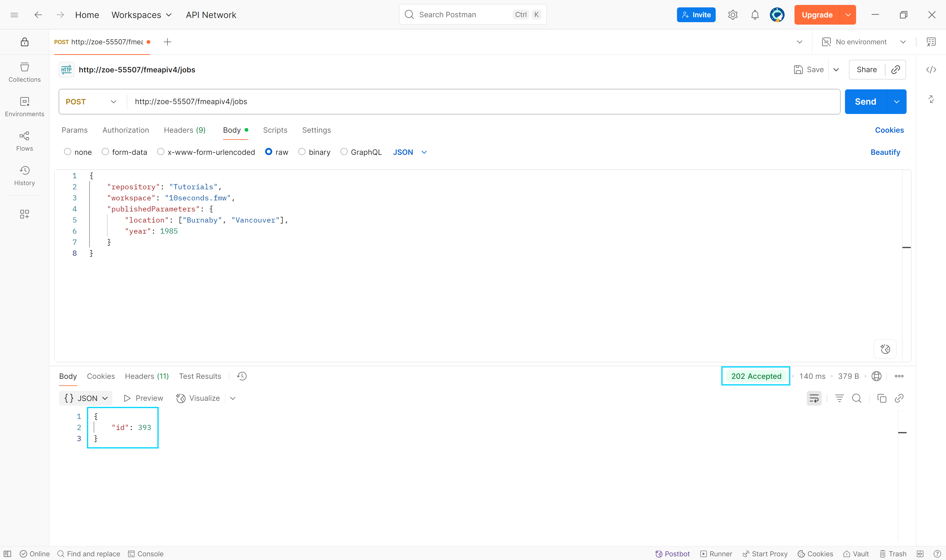Open the Test Results response tab

click(200, 376)
